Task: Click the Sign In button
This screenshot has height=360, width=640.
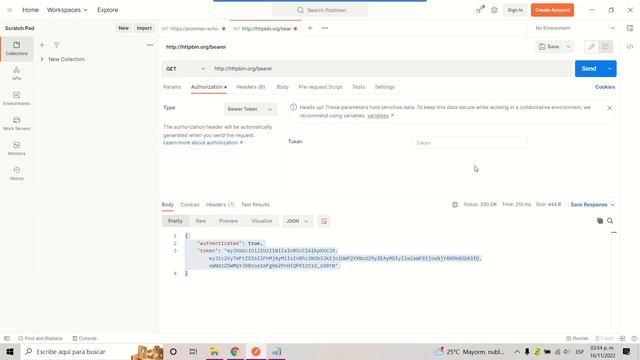Action: pos(515,10)
